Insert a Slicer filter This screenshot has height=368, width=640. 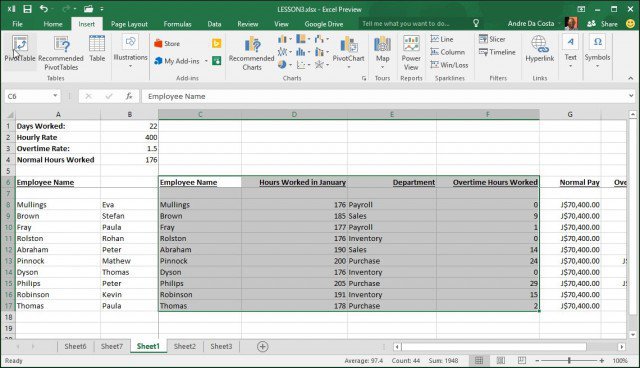click(492, 39)
